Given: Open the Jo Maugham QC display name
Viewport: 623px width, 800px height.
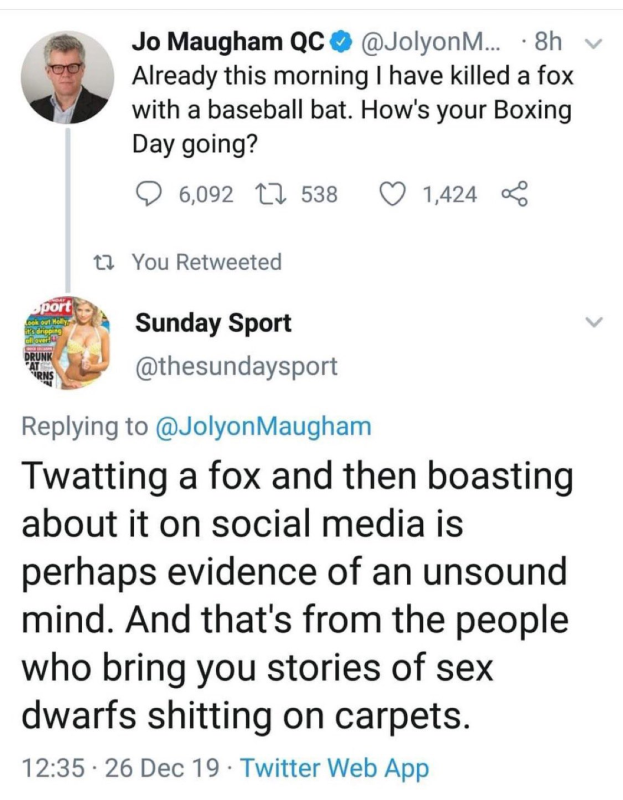Looking at the screenshot, I should click(227, 42).
